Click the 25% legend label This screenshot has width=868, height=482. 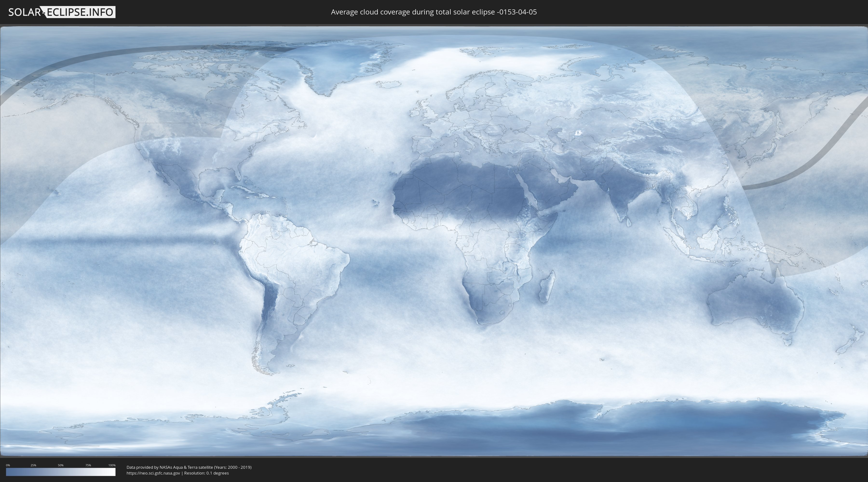click(33, 465)
